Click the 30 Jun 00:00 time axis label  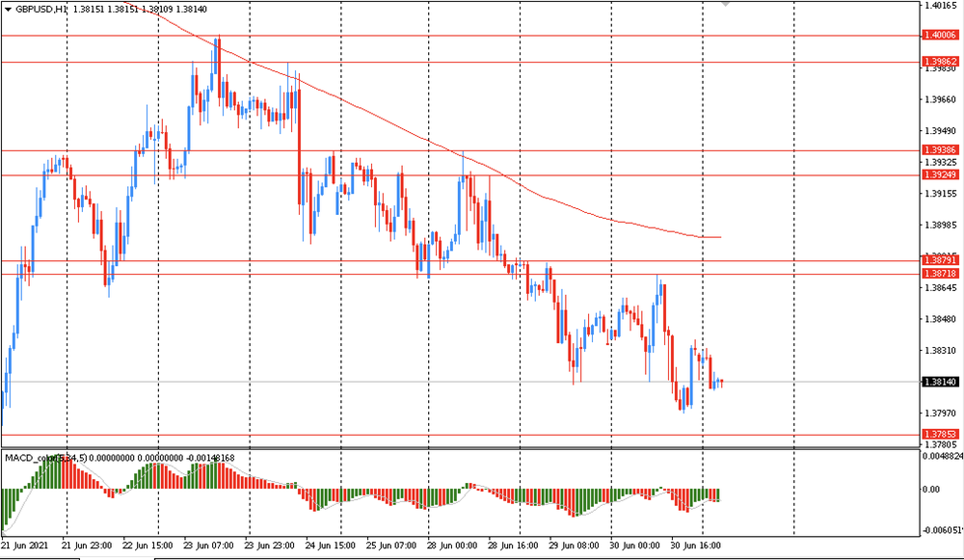[634, 546]
